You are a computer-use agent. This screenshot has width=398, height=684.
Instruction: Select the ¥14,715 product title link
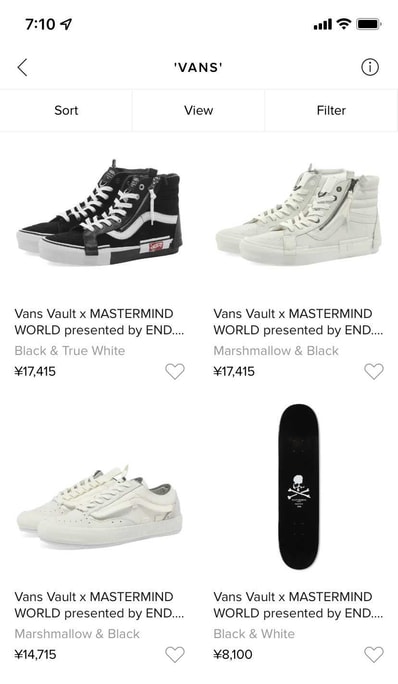tap(99, 605)
